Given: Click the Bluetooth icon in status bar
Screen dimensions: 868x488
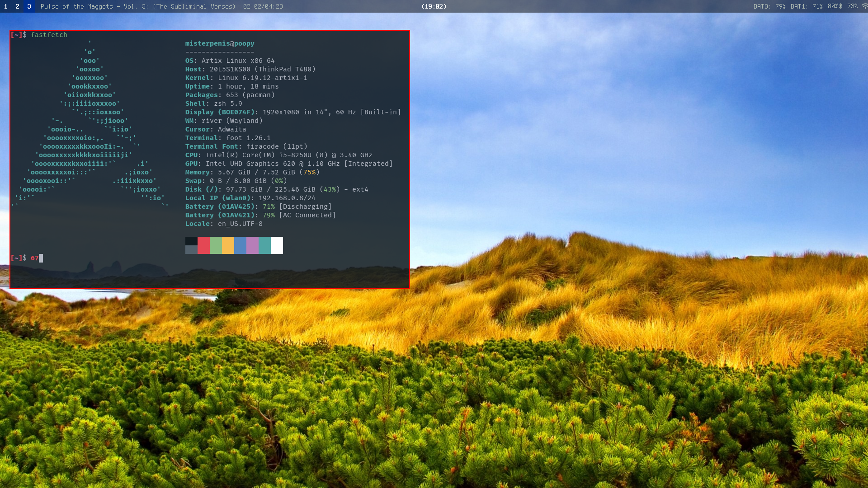Looking at the screenshot, I should (841, 6).
